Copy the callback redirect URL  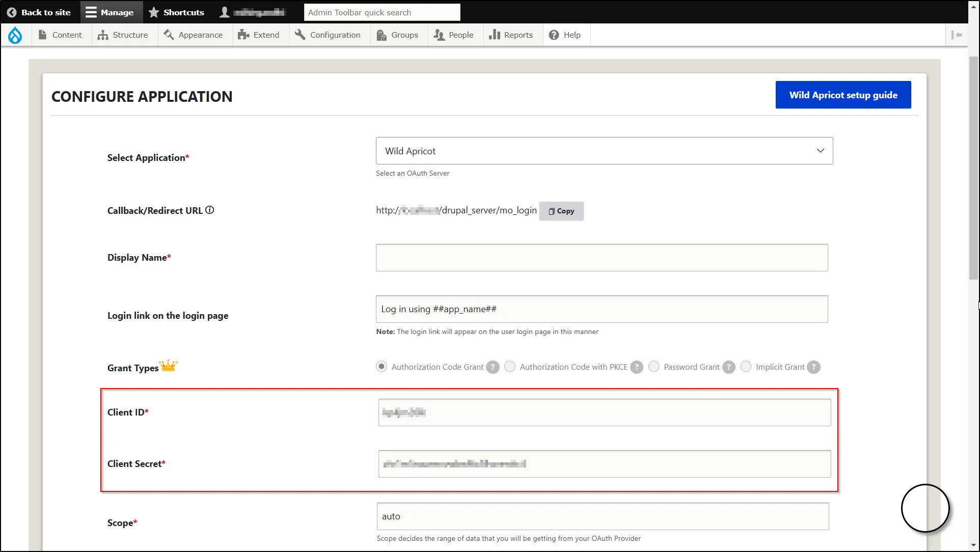point(561,211)
